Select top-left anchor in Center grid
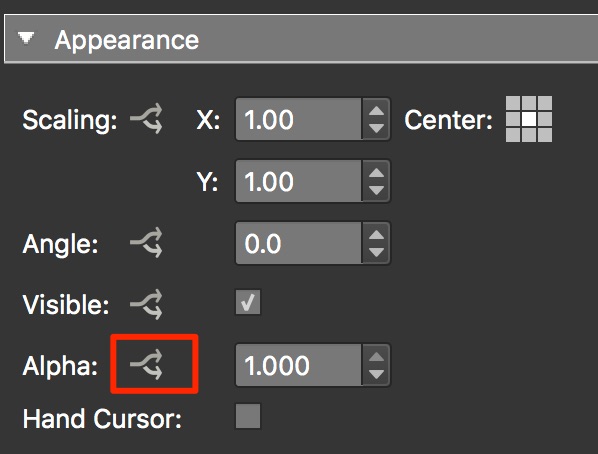The image size is (598, 454). click(x=513, y=103)
